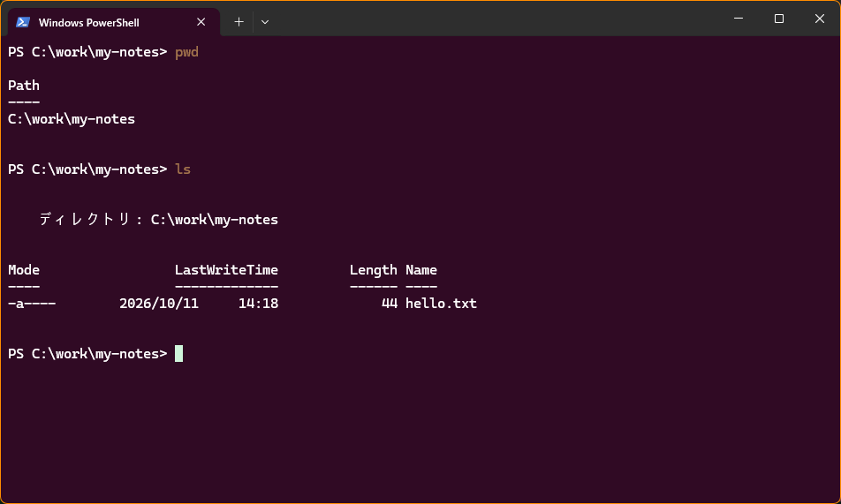This screenshot has height=504, width=841.
Task: Click the PowerShell icon in the tab
Action: coord(23,23)
